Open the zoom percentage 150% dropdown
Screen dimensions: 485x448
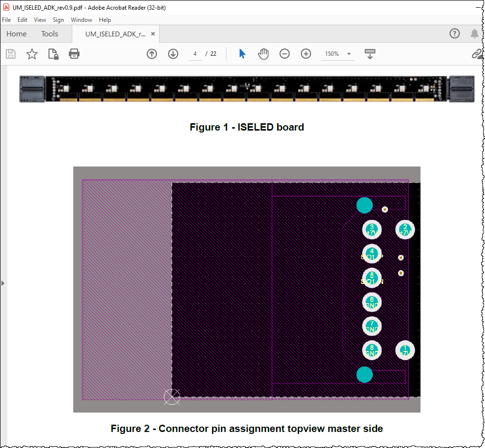click(x=338, y=54)
